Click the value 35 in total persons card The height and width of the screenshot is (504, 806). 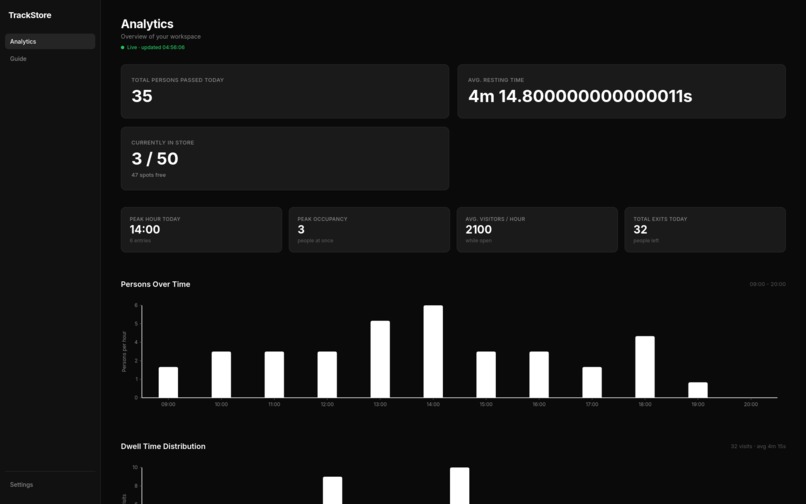(x=142, y=96)
